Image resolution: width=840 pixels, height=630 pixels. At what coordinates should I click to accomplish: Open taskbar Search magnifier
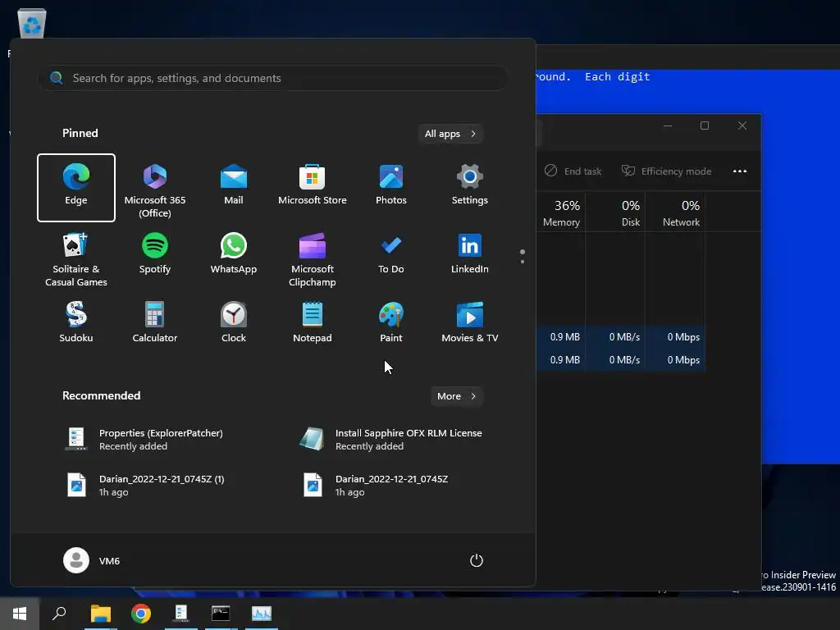coord(59,614)
